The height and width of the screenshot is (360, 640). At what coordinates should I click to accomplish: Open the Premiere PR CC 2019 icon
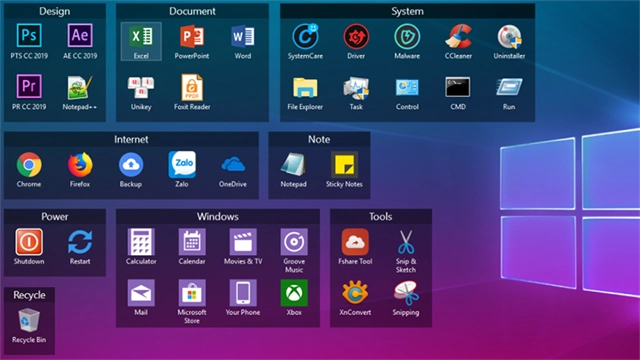(x=29, y=87)
